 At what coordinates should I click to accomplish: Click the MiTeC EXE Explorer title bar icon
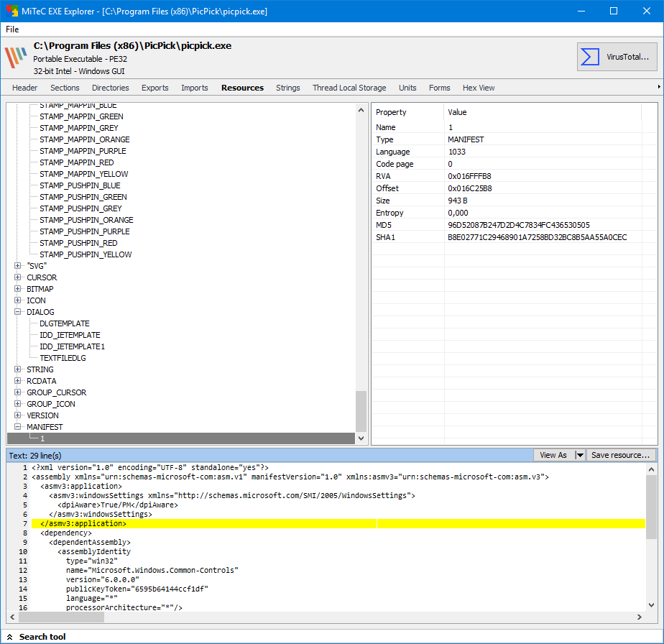[x=11, y=11]
